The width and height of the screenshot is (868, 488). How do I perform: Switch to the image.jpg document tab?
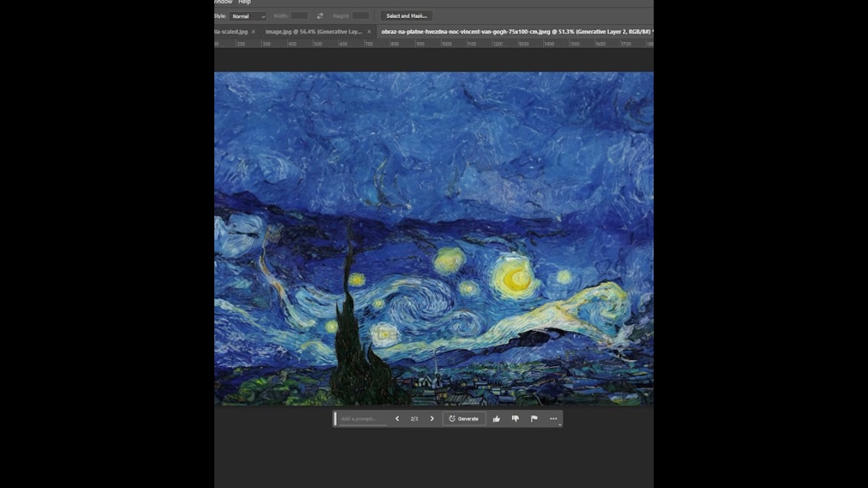313,32
